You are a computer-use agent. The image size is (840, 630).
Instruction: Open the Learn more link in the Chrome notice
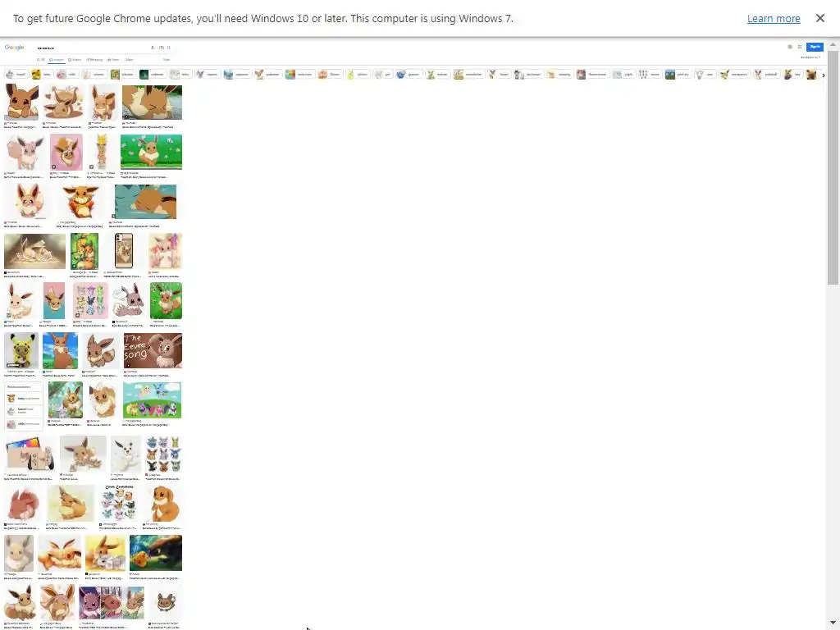pyautogui.click(x=774, y=18)
